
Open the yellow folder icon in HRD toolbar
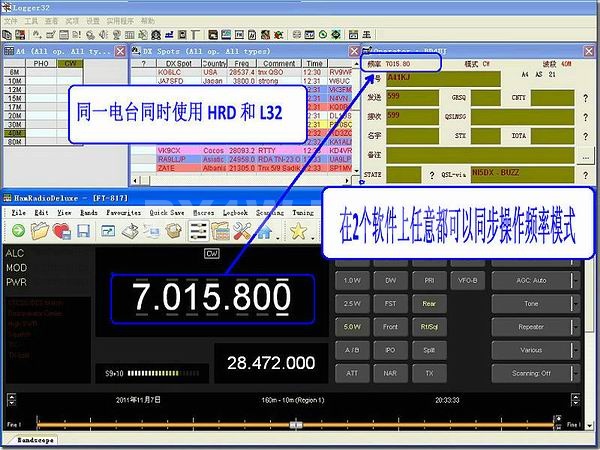pos(39,231)
